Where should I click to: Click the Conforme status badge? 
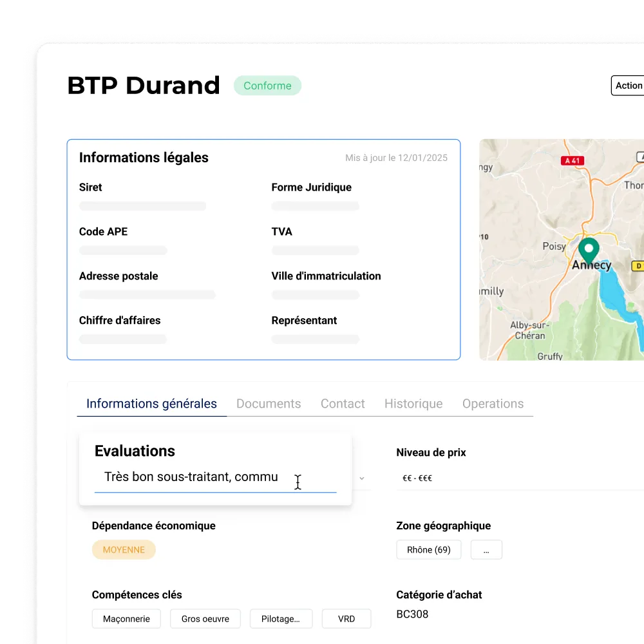point(267,86)
